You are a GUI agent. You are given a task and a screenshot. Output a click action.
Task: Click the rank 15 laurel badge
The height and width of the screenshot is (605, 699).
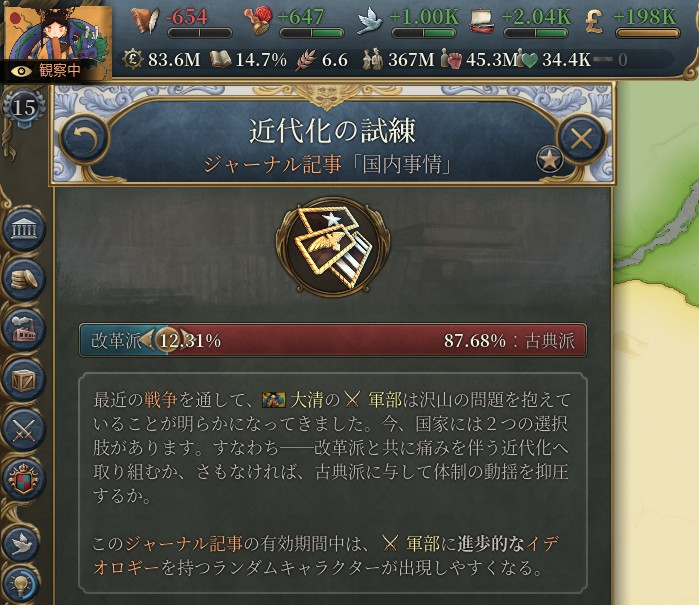click(x=24, y=107)
